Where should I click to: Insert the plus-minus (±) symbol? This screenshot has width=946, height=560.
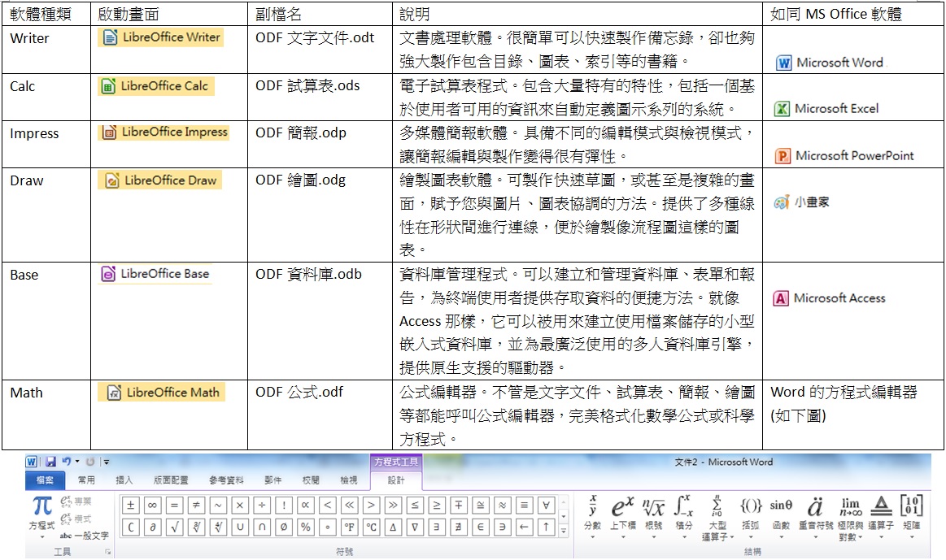point(130,505)
